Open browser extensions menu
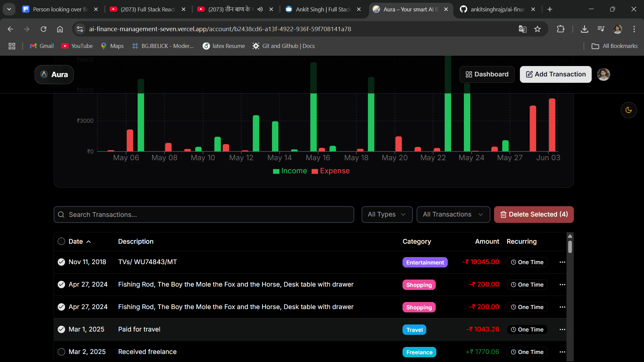This screenshot has width=644, height=362. click(560, 29)
